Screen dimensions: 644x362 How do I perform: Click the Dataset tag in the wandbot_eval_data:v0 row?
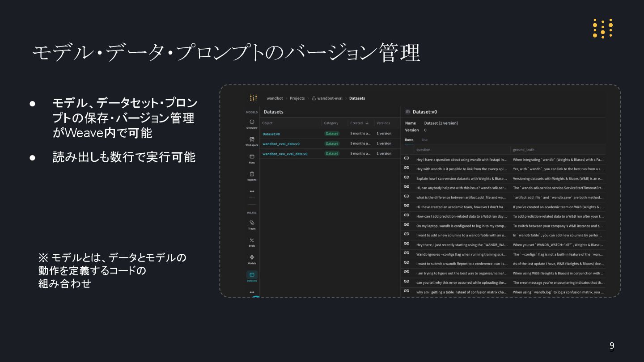[x=332, y=143]
